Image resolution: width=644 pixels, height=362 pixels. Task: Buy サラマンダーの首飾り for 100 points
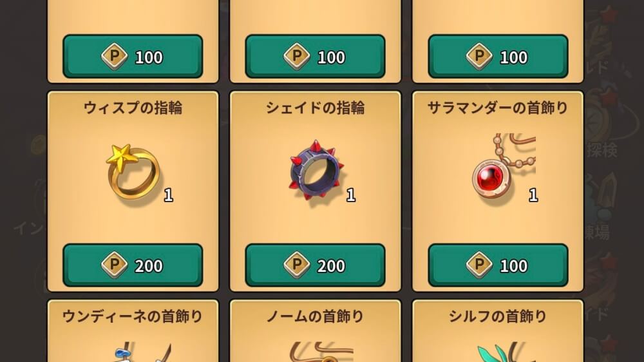[498, 265]
